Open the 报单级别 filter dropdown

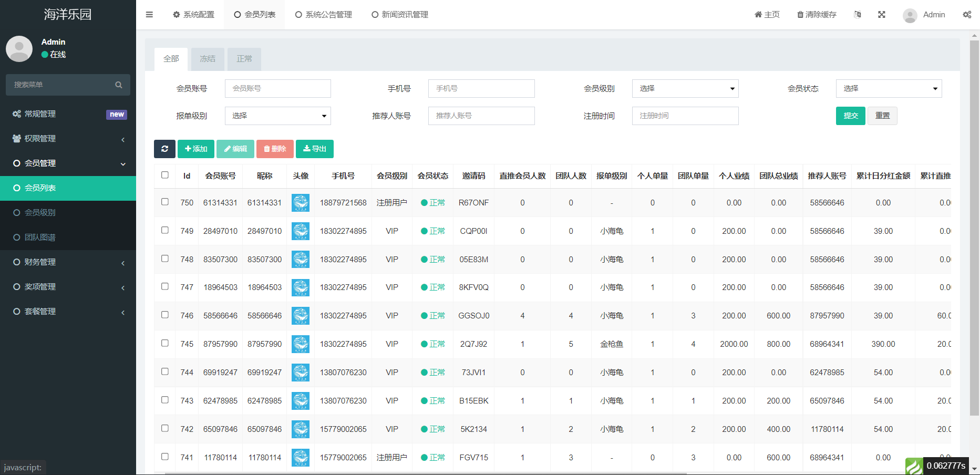[278, 116]
